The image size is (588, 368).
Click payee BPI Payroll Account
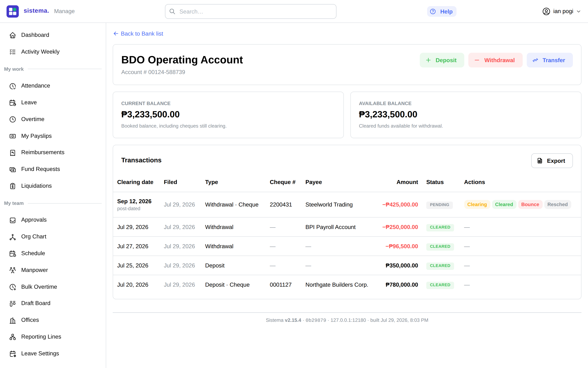pos(330,227)
